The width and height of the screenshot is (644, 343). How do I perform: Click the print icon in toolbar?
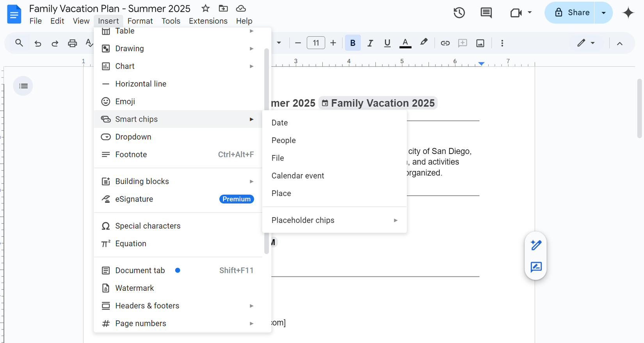pyautogui.click(x=72, y=43)
